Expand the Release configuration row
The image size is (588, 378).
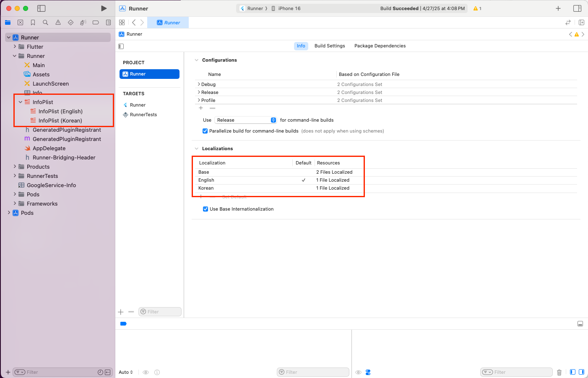click(x=199, y=92)
